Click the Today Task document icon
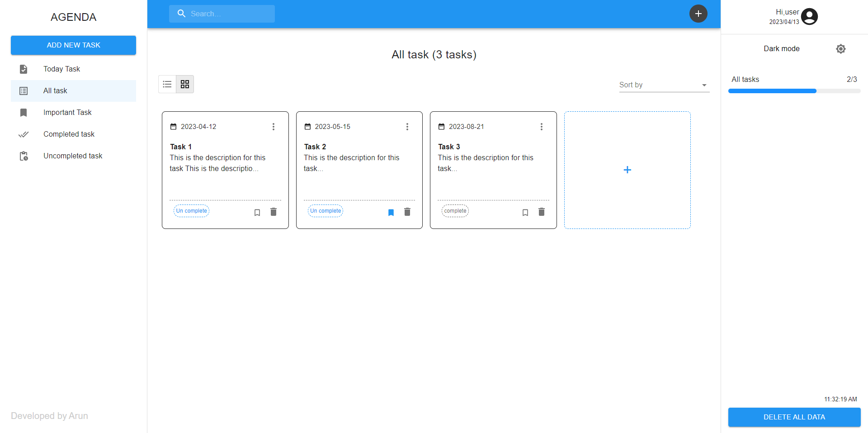Image resolution: width=868 pixels, height=433 pixels. pos(24,69)
